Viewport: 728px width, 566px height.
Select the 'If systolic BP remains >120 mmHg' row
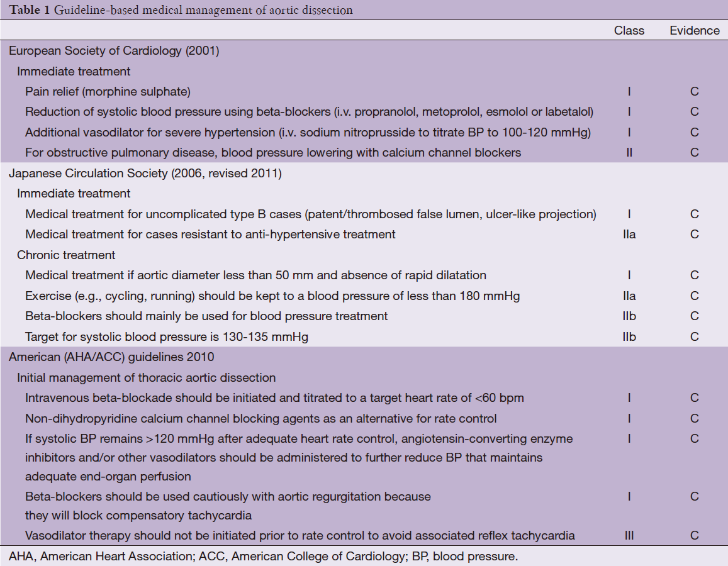pos(299,457)
